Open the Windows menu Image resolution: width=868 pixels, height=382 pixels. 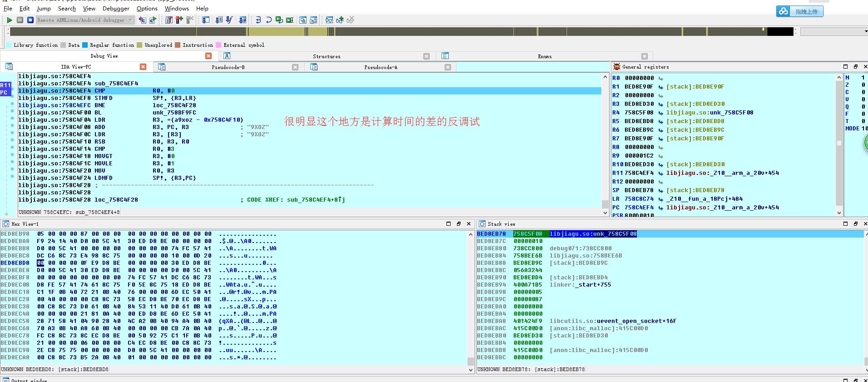pyautogui.click(x=177, y=8)
